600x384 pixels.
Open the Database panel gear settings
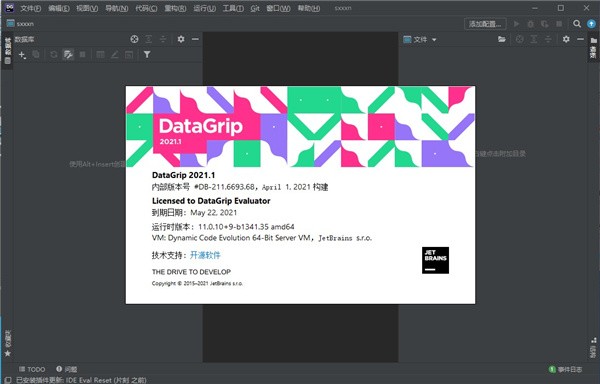point(181,39)
